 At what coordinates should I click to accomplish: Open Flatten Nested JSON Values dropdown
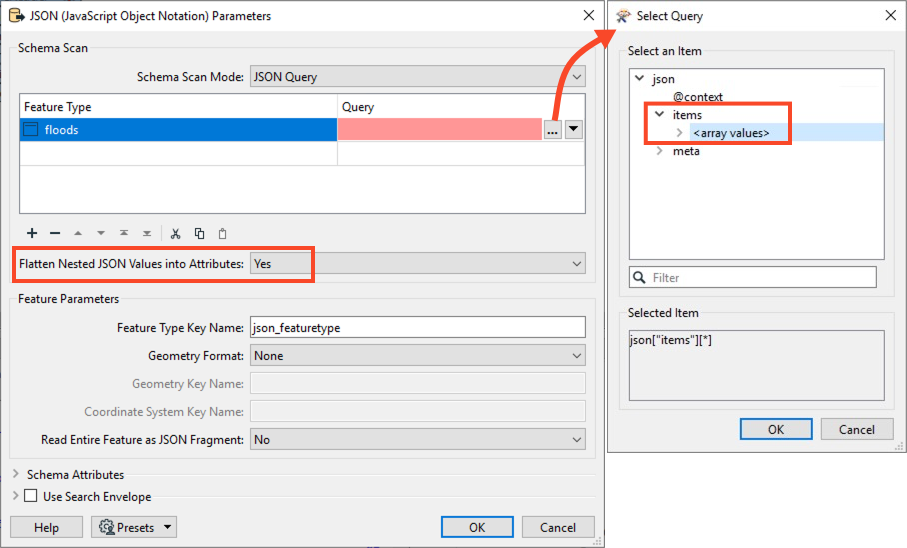click(x=418, y=263)
